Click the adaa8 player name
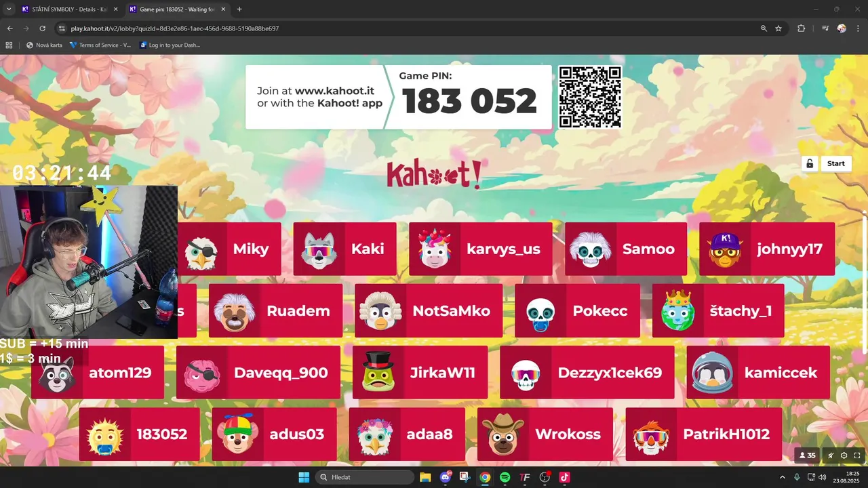The width and height of the screenshot is (868, 488). tap(430, 434)
